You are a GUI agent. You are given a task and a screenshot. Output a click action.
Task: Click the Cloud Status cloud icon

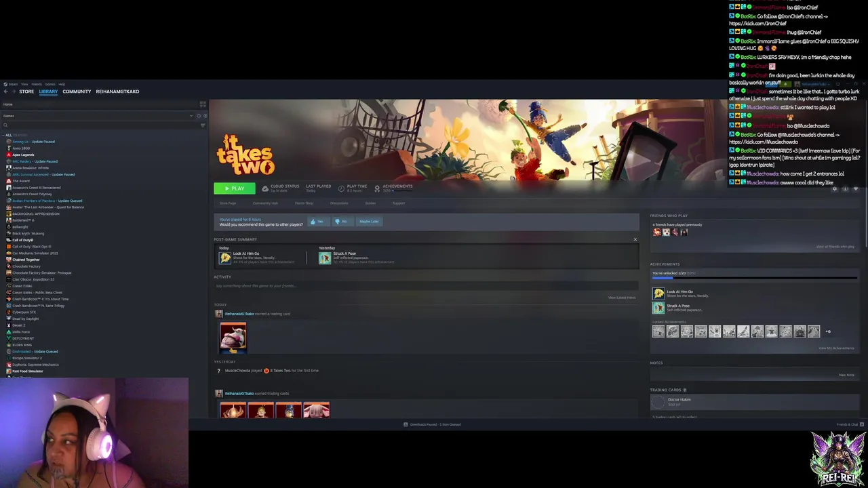coord(265,188)
